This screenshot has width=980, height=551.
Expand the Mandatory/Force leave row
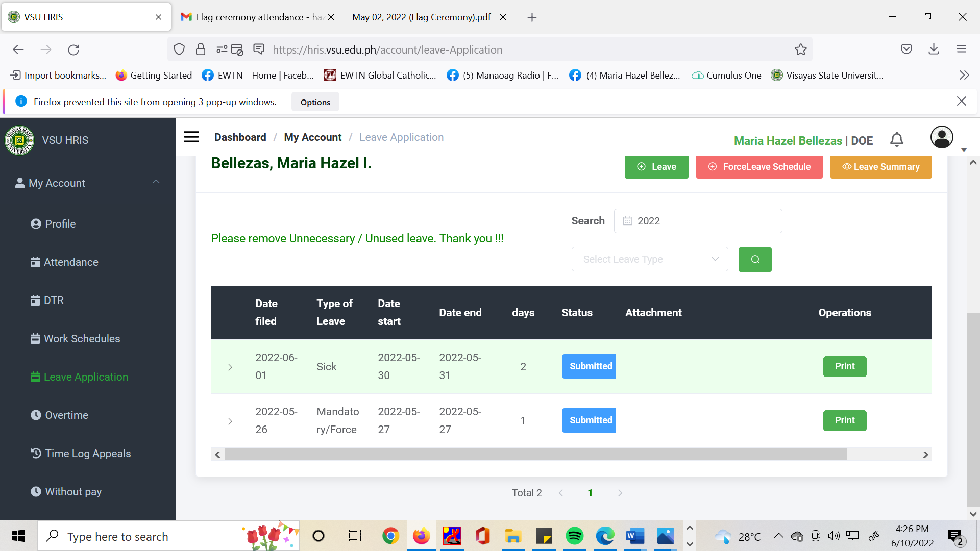point(230,421)
